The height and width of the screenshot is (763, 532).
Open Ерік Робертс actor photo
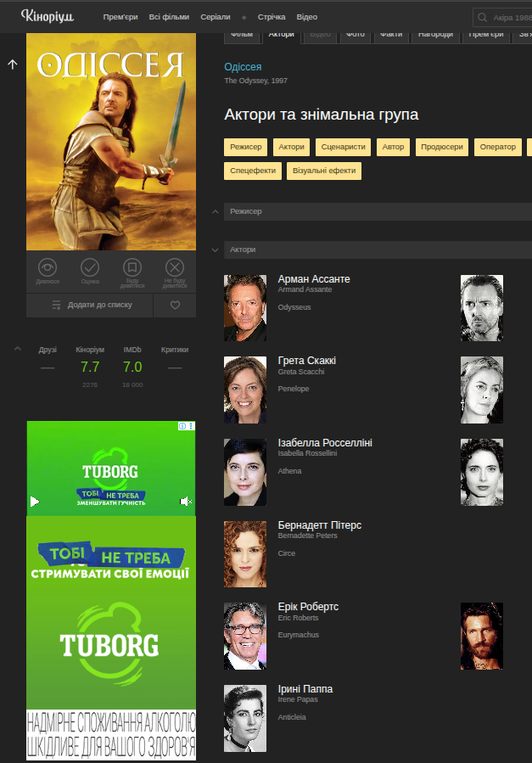pyautogui.click(x=245, y=636)
